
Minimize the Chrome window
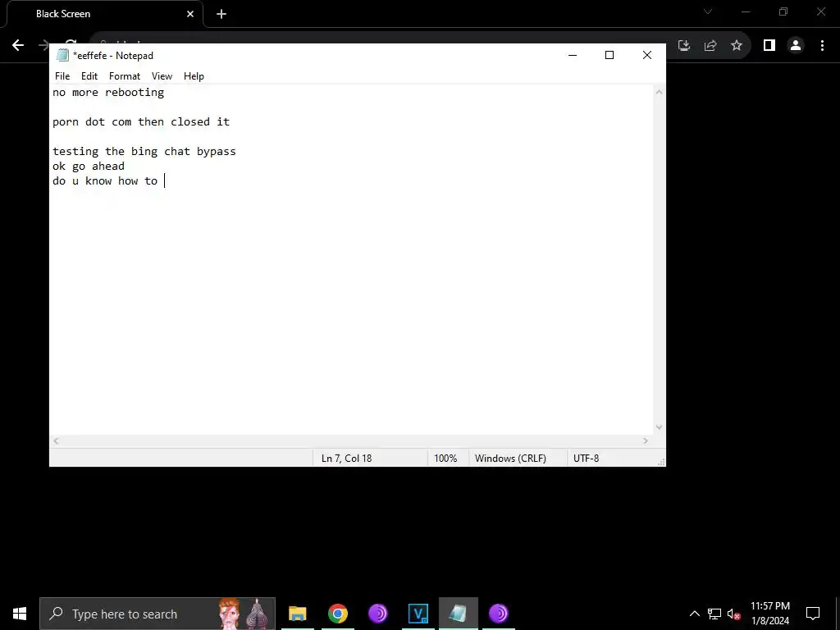(746, 11)
